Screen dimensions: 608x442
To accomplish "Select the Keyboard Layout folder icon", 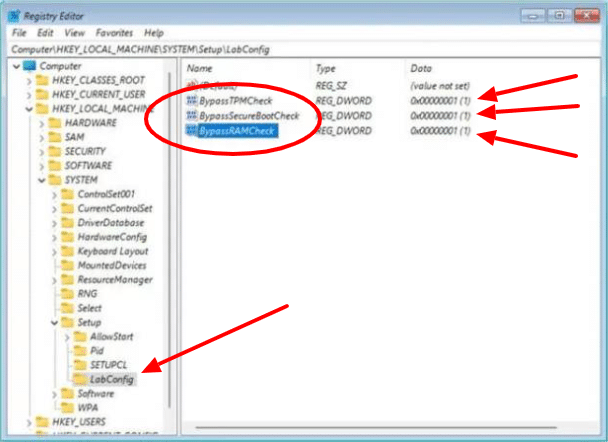I will pos(67,251).
